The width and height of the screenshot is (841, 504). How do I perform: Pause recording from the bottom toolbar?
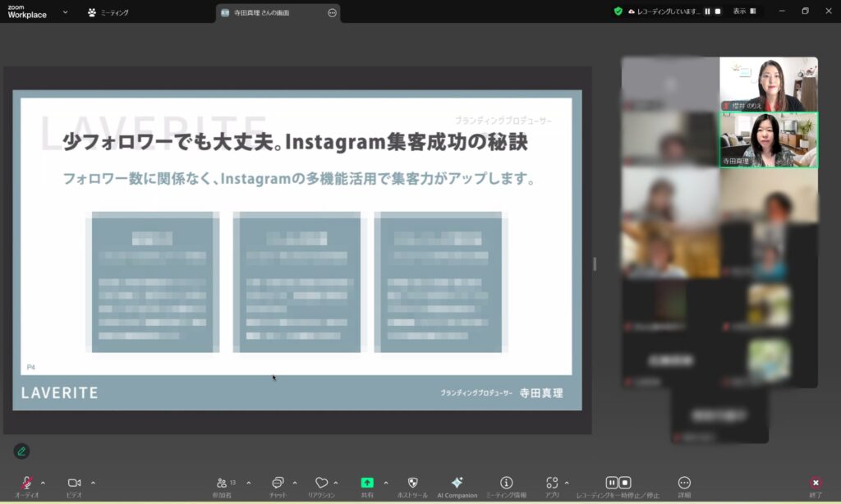coord(611,483)
